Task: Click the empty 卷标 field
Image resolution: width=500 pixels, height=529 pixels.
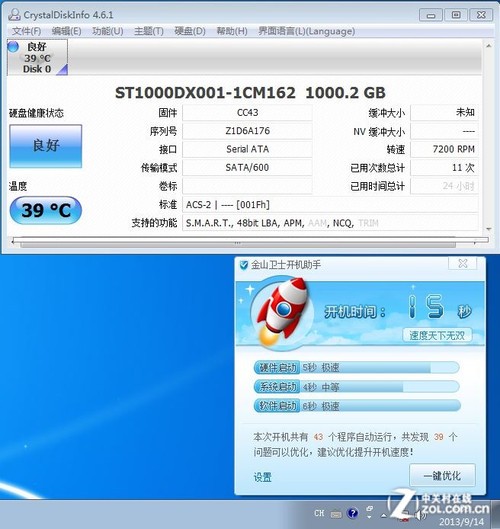Action: (247, 186)
